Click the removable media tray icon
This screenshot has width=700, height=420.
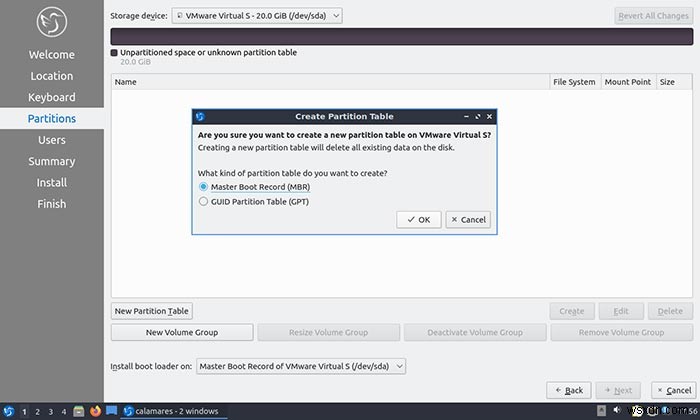point(601,411)
